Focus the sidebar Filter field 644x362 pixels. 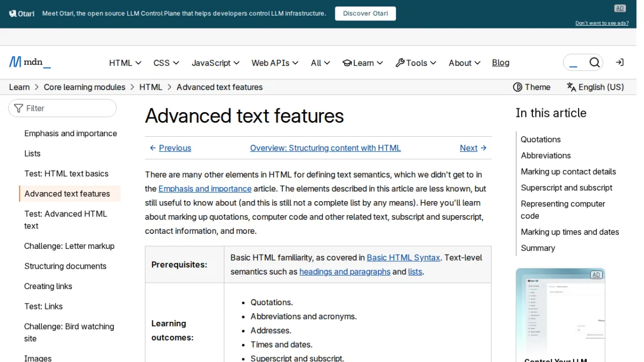coord(62,108)
